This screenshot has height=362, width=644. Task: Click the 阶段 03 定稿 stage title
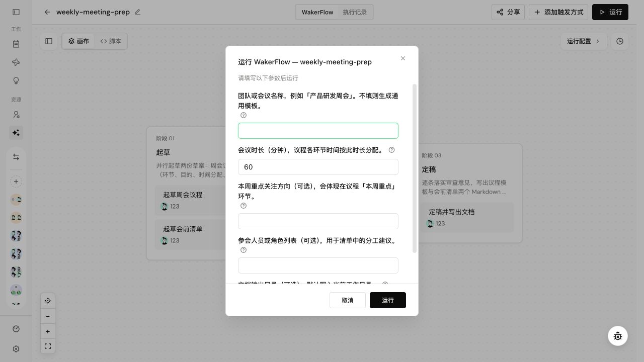tap(429, 169)
